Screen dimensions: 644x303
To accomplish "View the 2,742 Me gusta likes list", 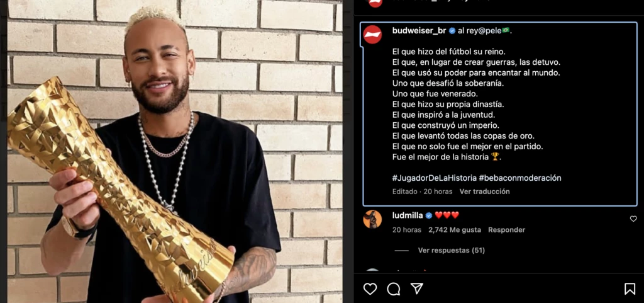I will [x=454, y=230].
